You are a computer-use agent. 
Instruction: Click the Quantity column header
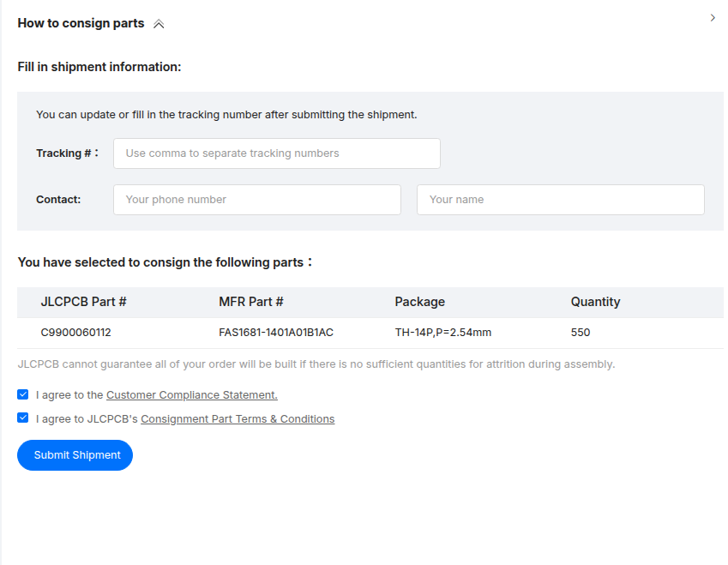click(595, 302)
